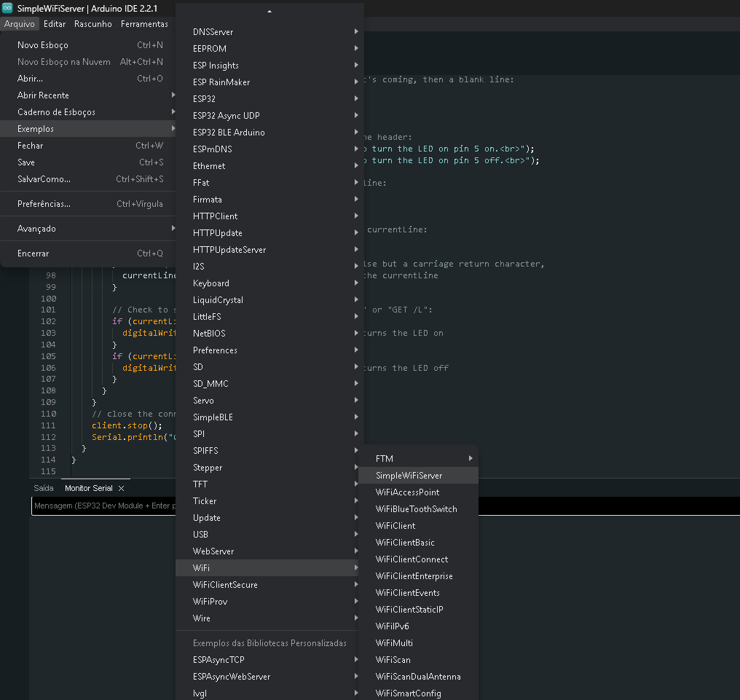Open the WiFiScan example
Image resolution: width=740 pixels, height=700 pixels.
393,660
